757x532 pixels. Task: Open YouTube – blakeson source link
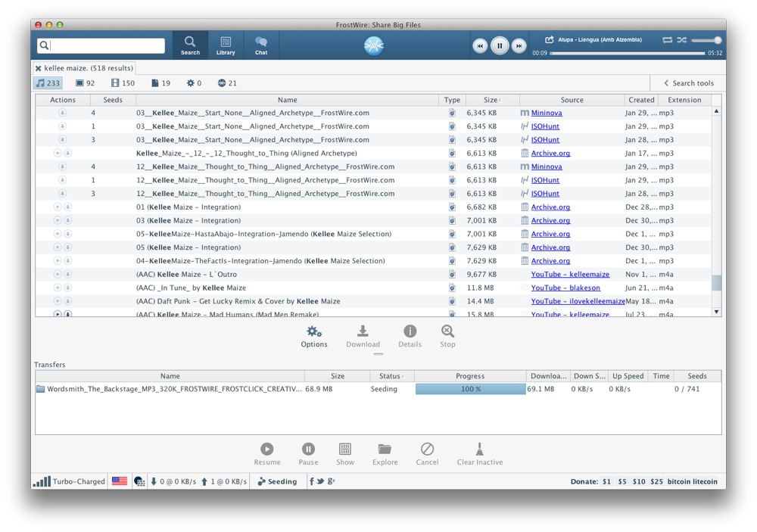[565, 288]
